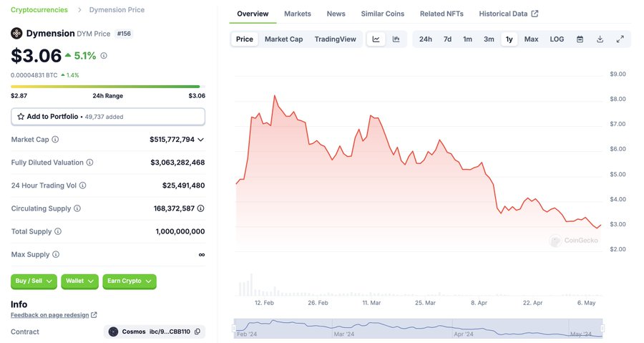Open Feedback on page redesign link
The width and height of the screenshot is (644, 343).
tap(54, 314)
